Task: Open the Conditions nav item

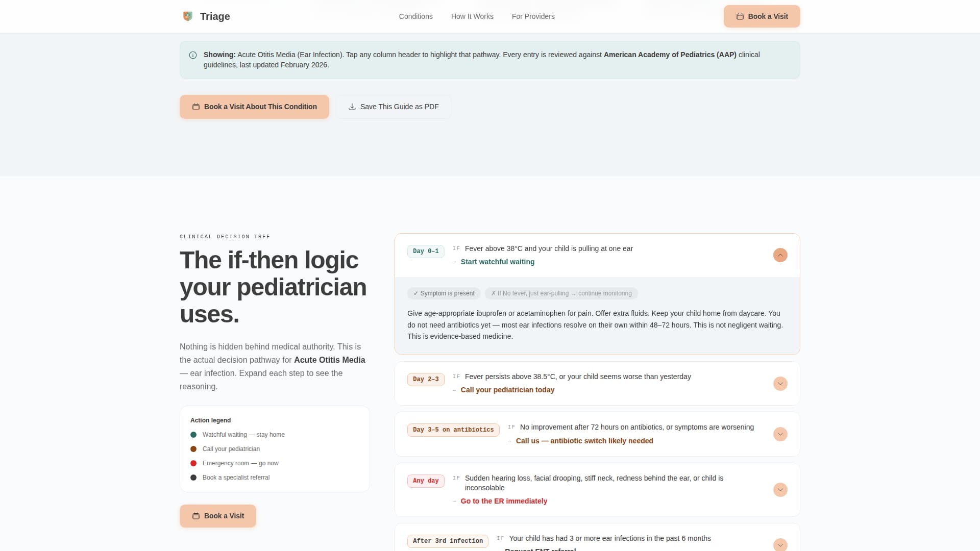Action: click(416, 16)
